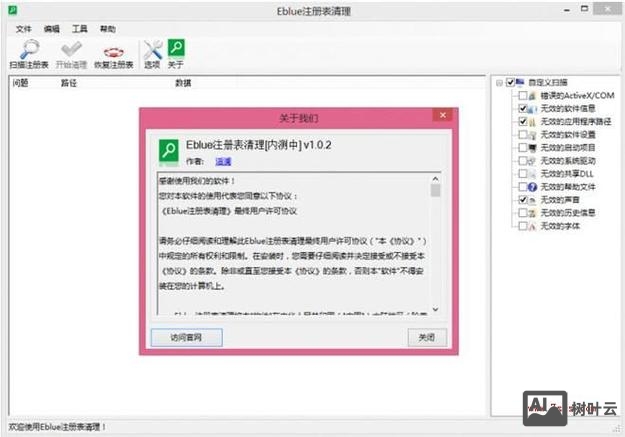Click the monitor icon beside 无效的启动项目
Viewport: 625px width, 437px height.
tap(532, 148)
